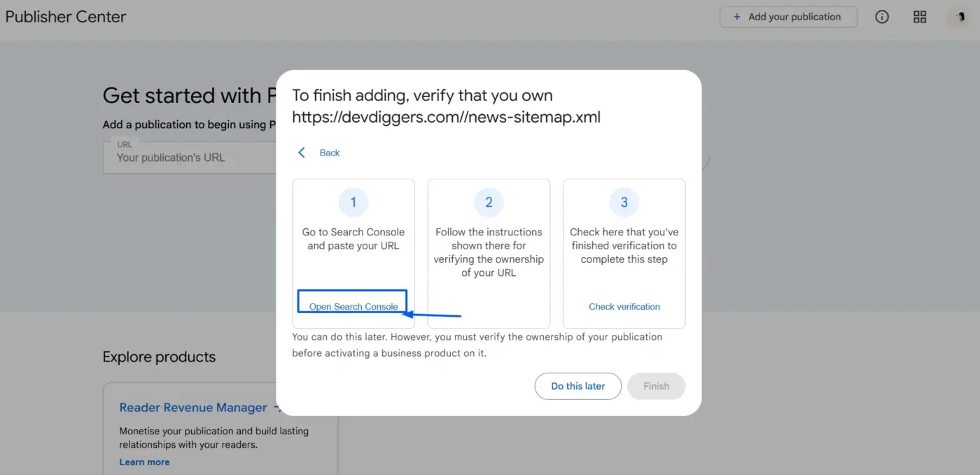The image size is (980, 475).
Task: Open the Reader Revenue Manager product link
Action: [x=193, y=408]
